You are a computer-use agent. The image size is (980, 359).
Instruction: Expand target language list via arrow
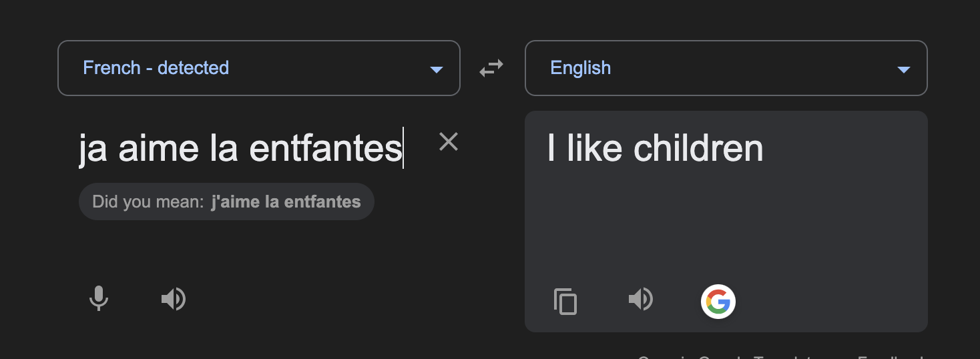coord(904,69)
